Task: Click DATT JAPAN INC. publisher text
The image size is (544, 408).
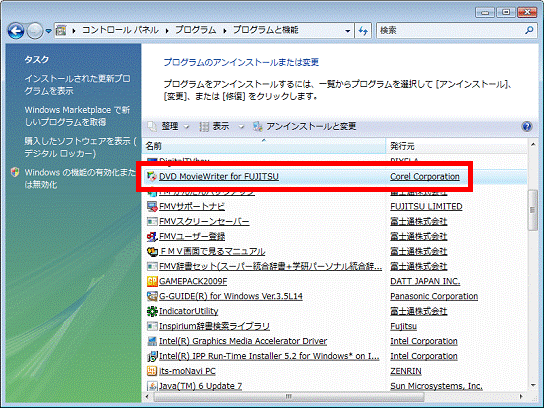Action: (425, 281)
